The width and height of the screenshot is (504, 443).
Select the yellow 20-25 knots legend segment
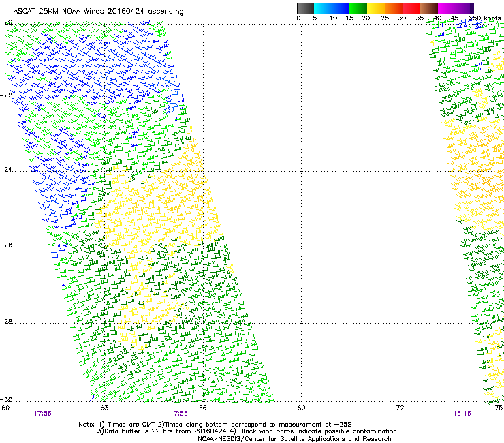coord(376,8)
